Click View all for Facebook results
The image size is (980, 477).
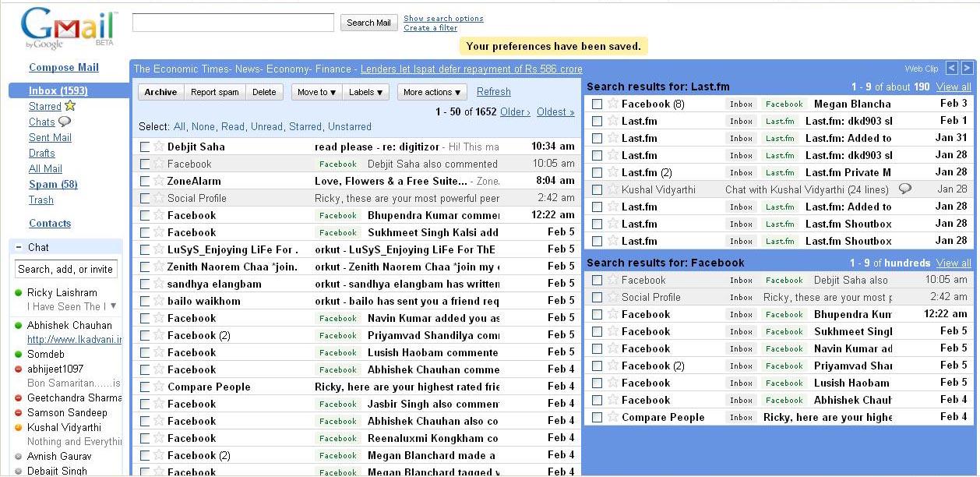tap(954, 263)
